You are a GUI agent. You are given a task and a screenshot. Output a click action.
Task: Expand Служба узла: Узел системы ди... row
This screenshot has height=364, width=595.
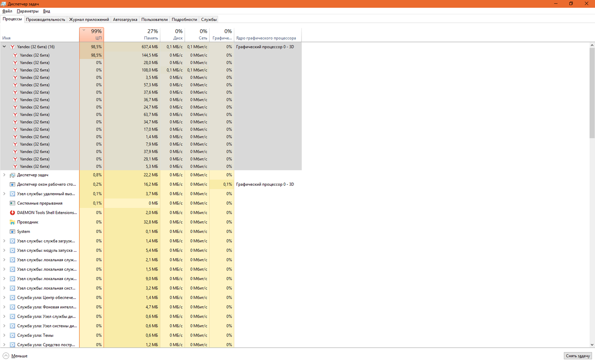click(4, 326)
